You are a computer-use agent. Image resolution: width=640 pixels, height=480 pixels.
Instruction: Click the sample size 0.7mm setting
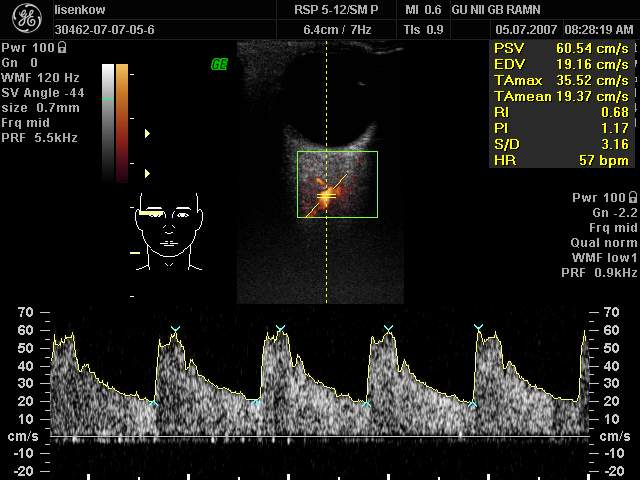pos(40,108)
